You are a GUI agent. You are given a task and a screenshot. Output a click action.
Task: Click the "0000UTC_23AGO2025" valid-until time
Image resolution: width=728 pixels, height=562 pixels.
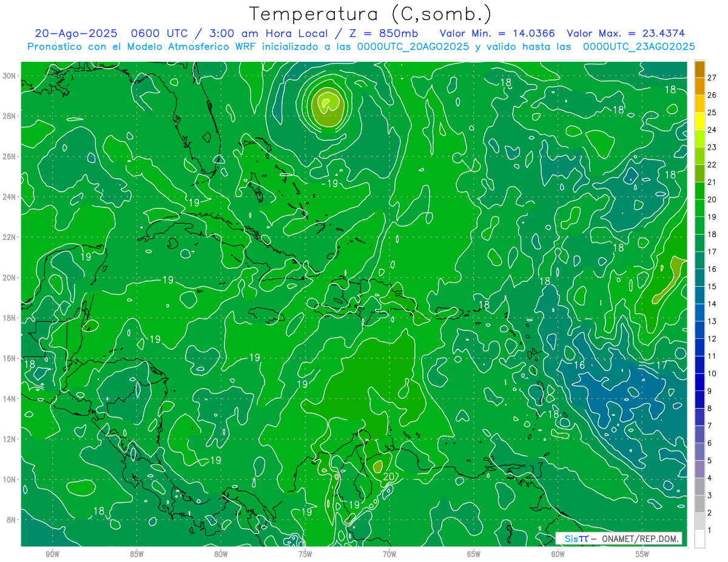[639, 47]
